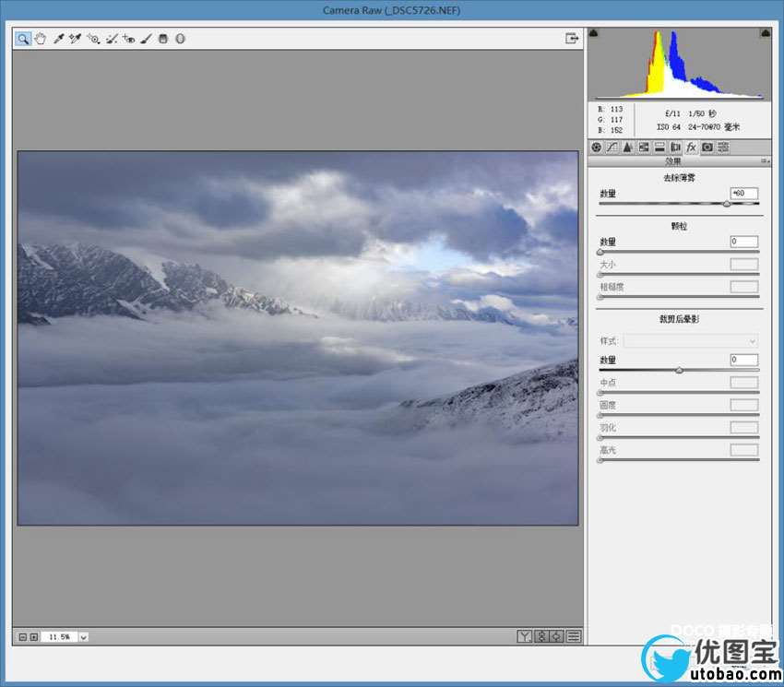The height and width of the screenshot is (687, 784).
Task: Zoom out with the minus button
Action: [22, 637]
